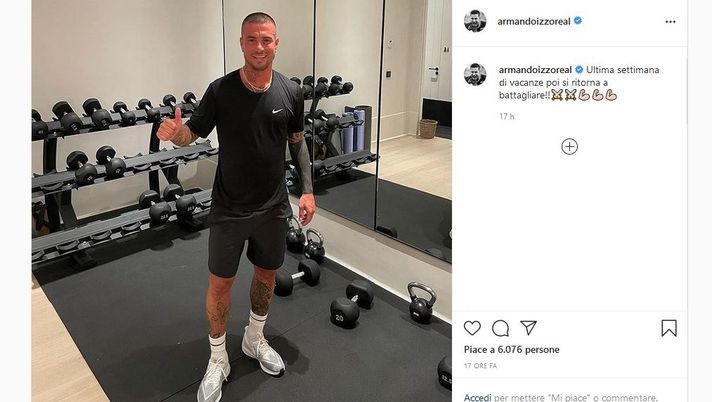The width and height of the screenshot is (712, 402).
Task: Click the caption text Ultima settimana
Action: click(622, 70)
